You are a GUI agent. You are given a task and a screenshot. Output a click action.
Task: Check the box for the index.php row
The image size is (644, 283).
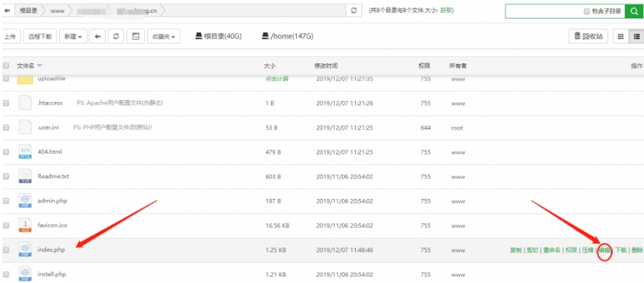pyautogui.click(x=6, y=249)
